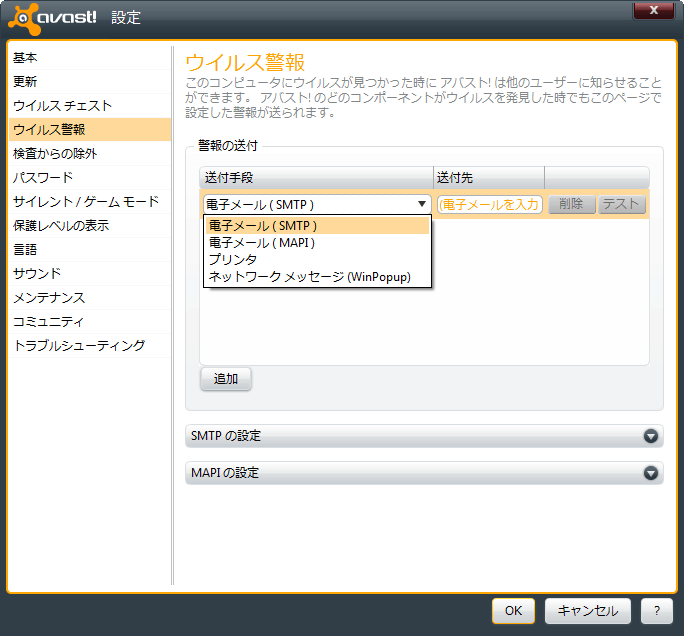Choose 電子メール ( MAPI ) from the list
This screenshot has height=636, width=684.
click(317, 243)
